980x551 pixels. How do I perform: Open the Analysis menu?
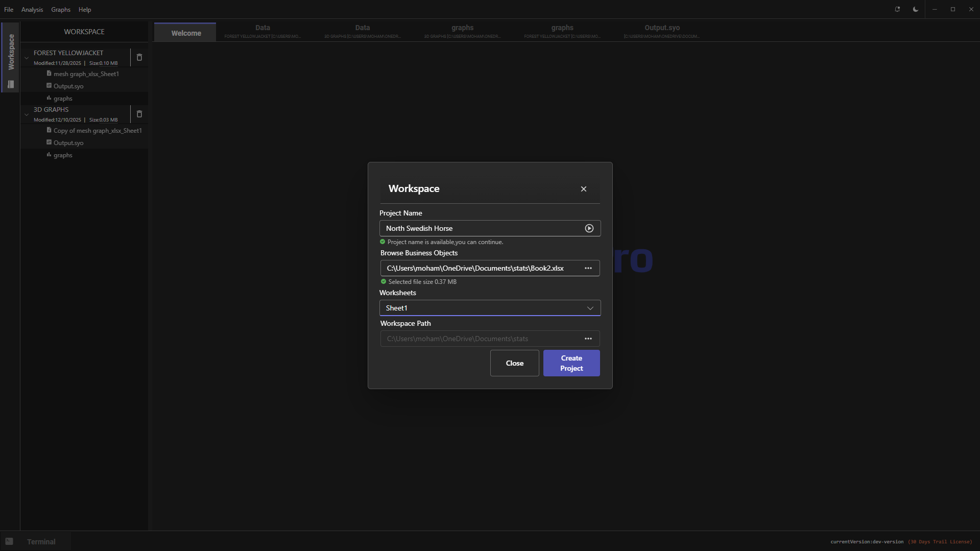tap(32, 10)
